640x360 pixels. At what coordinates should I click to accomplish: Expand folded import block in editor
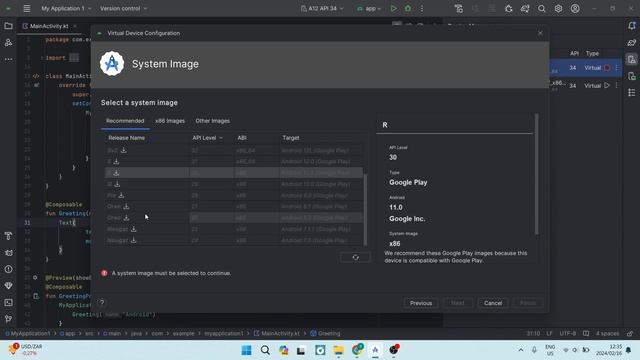click(74, 58)
